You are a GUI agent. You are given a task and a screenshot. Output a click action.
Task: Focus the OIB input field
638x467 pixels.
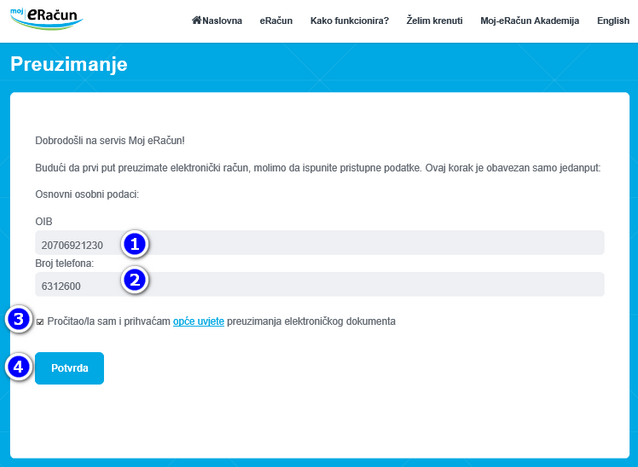coord(319,243)
